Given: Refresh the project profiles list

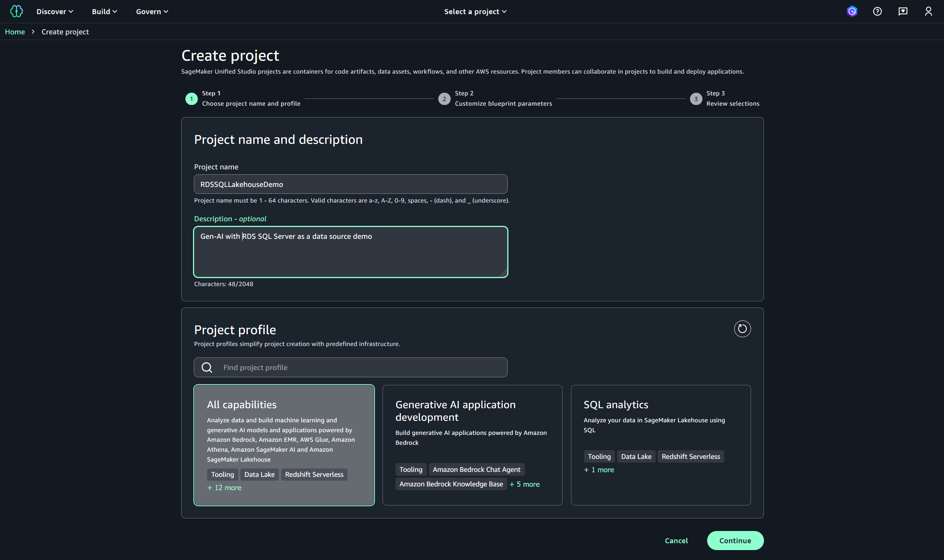Looking at the screenshot, I should tap(742, 329).
